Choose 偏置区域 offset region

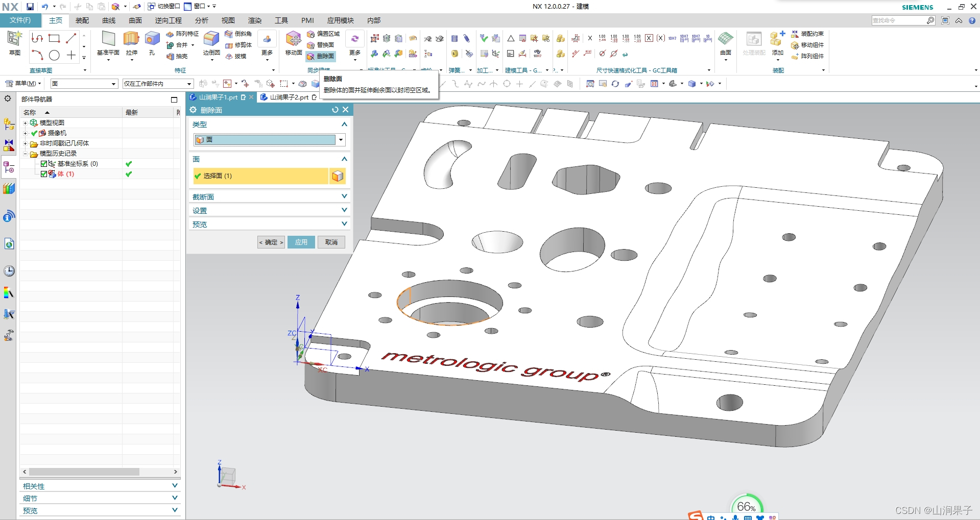[323, 34]
